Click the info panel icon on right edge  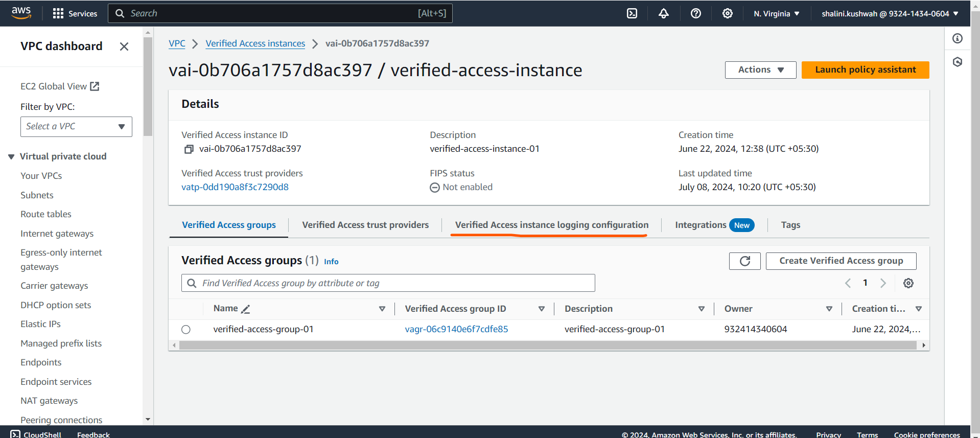(x=958, y=38)
